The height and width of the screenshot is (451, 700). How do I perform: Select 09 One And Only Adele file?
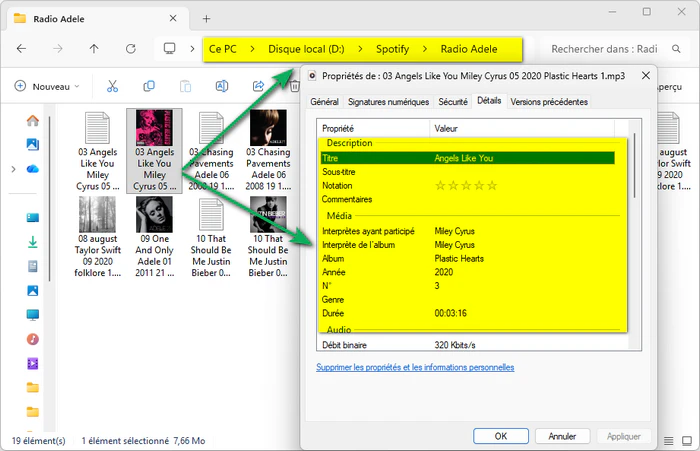click(154, 237)
